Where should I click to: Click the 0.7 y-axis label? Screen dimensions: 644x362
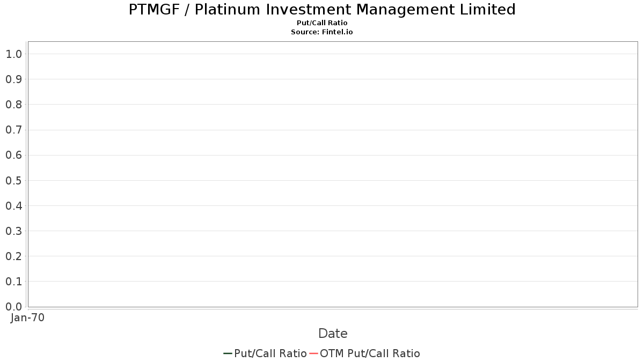(x=13, y=130)
